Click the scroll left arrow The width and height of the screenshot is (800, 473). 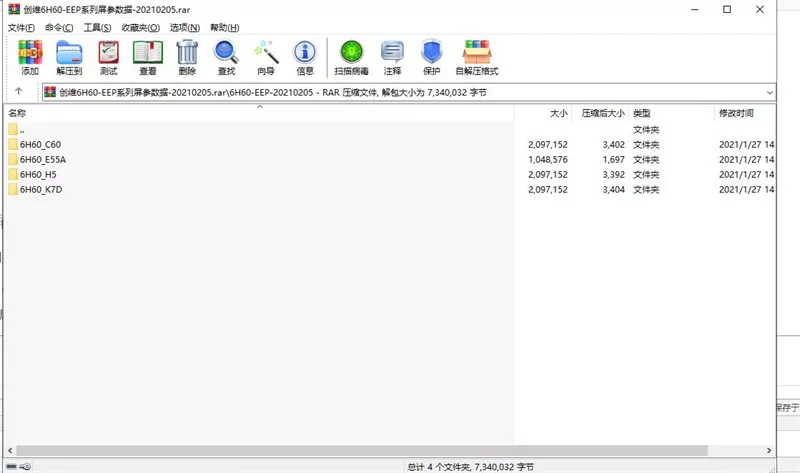10,451
